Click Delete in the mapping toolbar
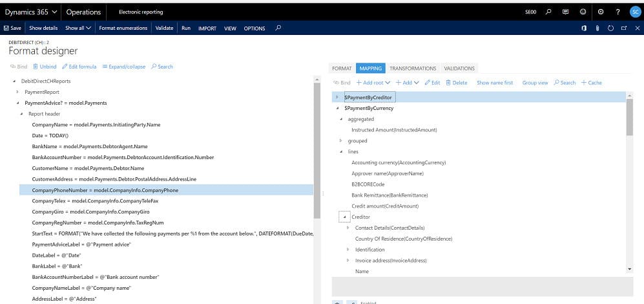The width and height of the screenshot is (644, 304). pos(456,83)
